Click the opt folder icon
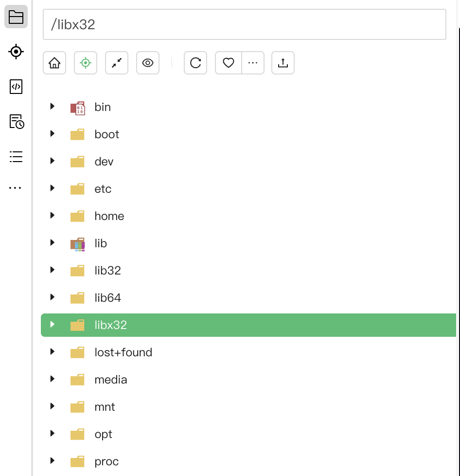 pyautogui.click(x=77, y=435)
